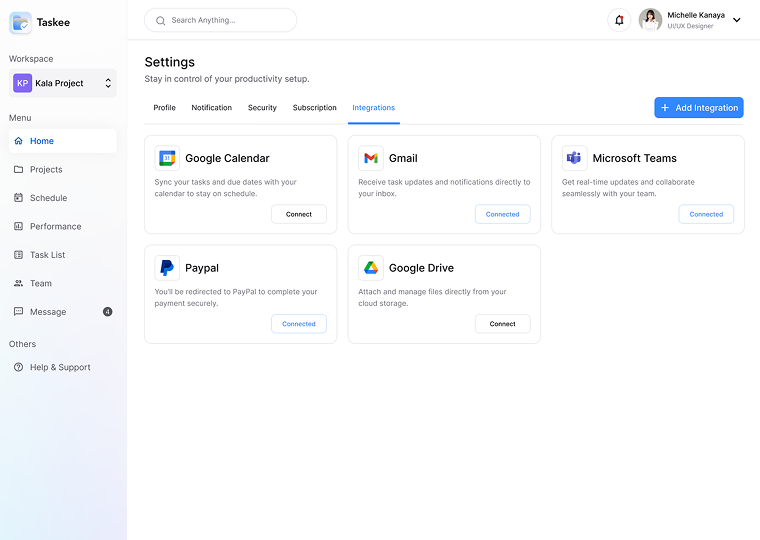Click the Message chat bubble icon
This screenshot has width=760, height=540.
(18, 312)
